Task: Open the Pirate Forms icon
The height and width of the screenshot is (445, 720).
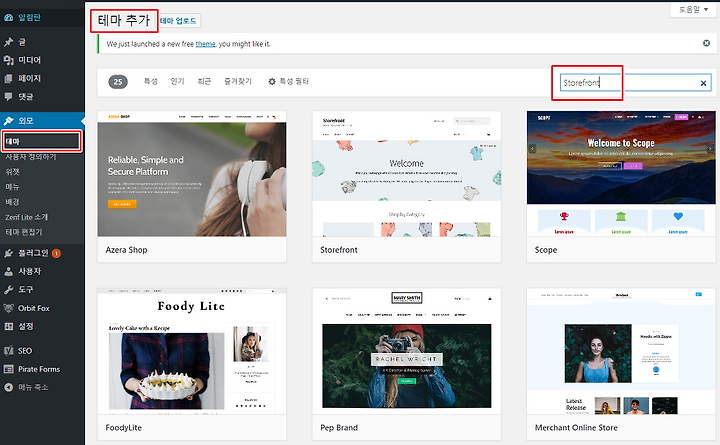Action: click(8, 369)
